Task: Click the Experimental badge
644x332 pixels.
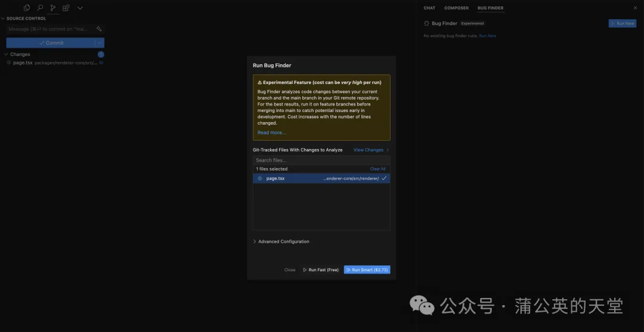Action: (x=472, y=23)
